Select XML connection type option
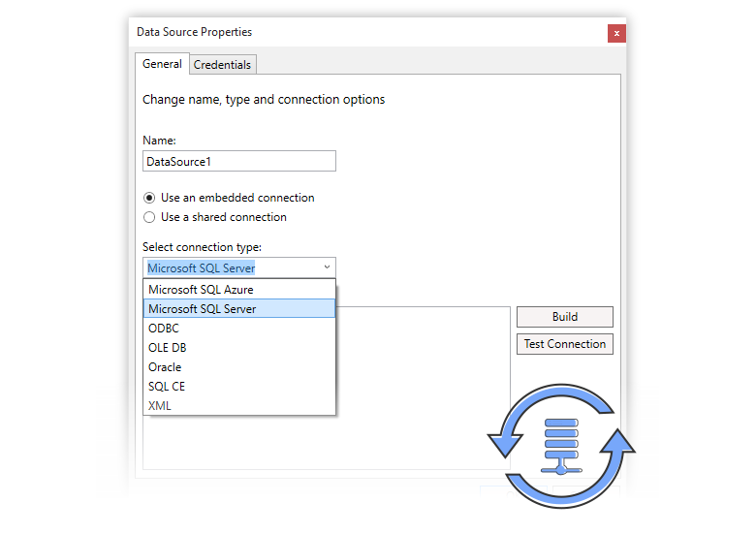This screenshot has height=534, width=756. click(x=160, y=406)
